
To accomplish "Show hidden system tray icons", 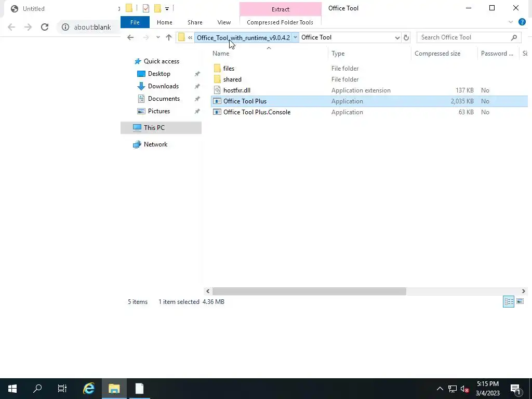I will 440,389.
